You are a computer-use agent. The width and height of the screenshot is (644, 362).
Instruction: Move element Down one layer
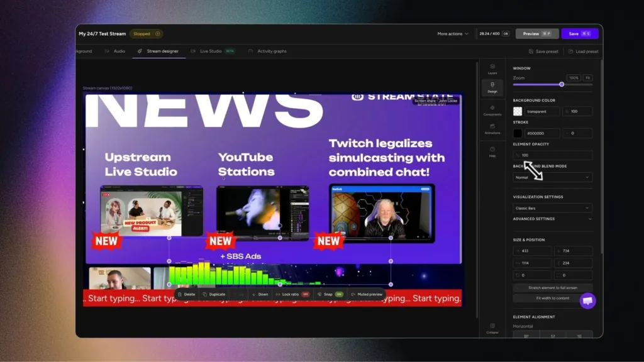[x=260, y=294]
